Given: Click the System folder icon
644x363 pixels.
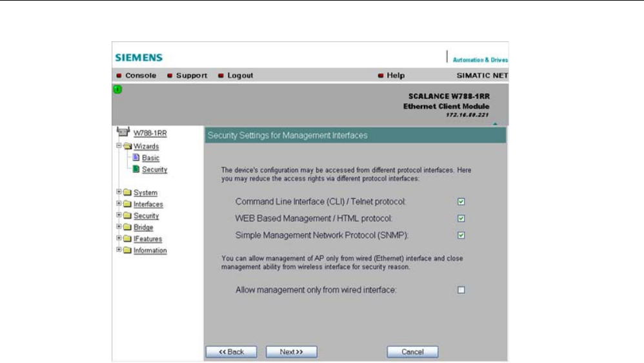Looking at the screenshot, I should (x=127, y=192).
